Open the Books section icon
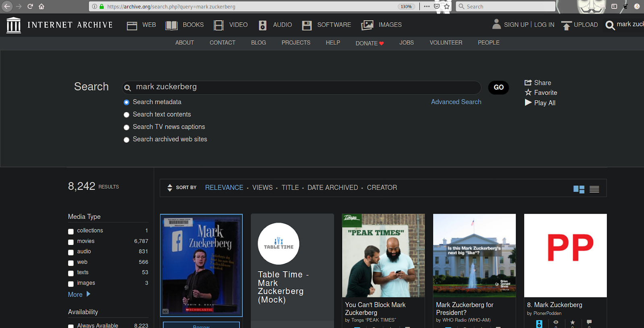 [x=171, y=26]
